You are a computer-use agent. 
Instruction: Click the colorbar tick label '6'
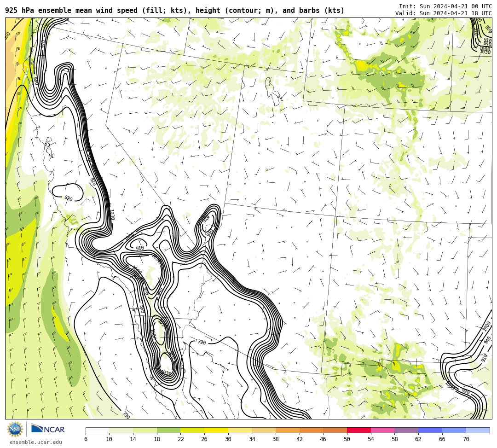[86, 439]
